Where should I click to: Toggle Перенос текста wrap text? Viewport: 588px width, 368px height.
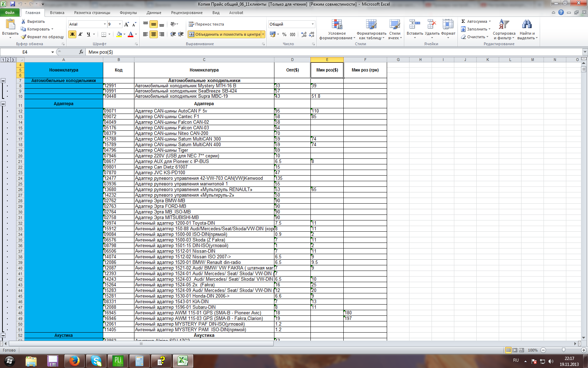[x=206, y=24]
